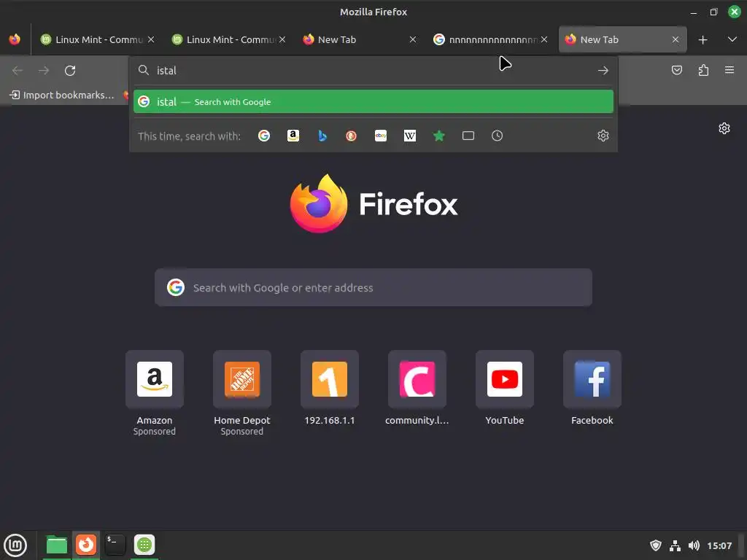Go back one page
The width and height of the screenshot is (747, 560).
point(18,71)
